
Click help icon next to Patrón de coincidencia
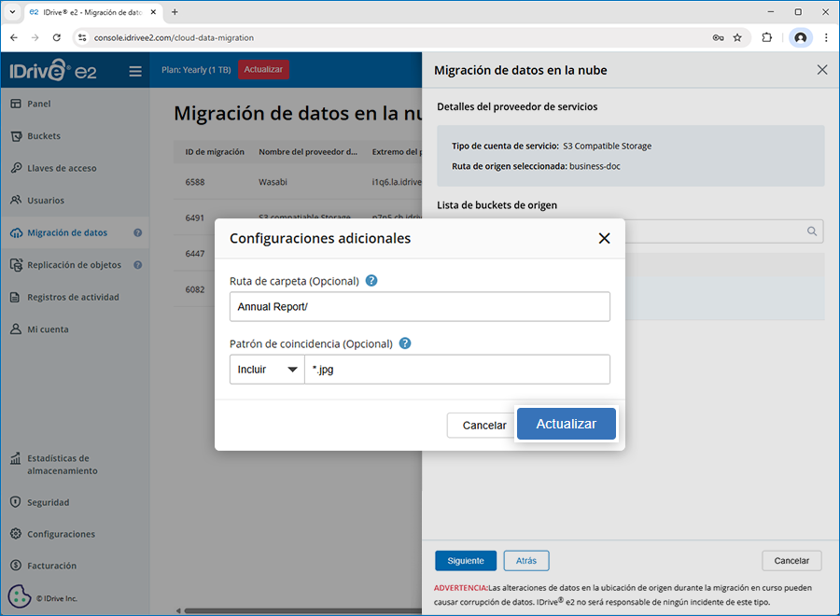click(x=405, y=343)
